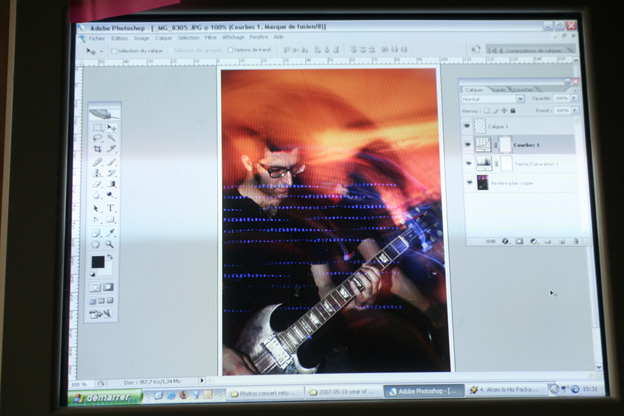The height and width of the screenshot is (416, 624).
Task: Click the lock all padlock icon
Action: click(513, 111)
